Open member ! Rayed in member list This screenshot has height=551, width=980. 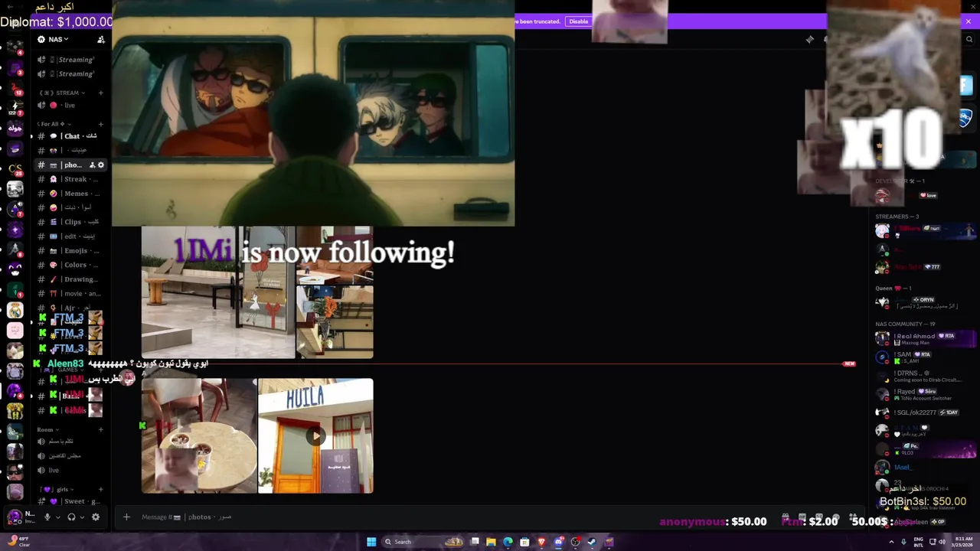(x=925, y=394)
